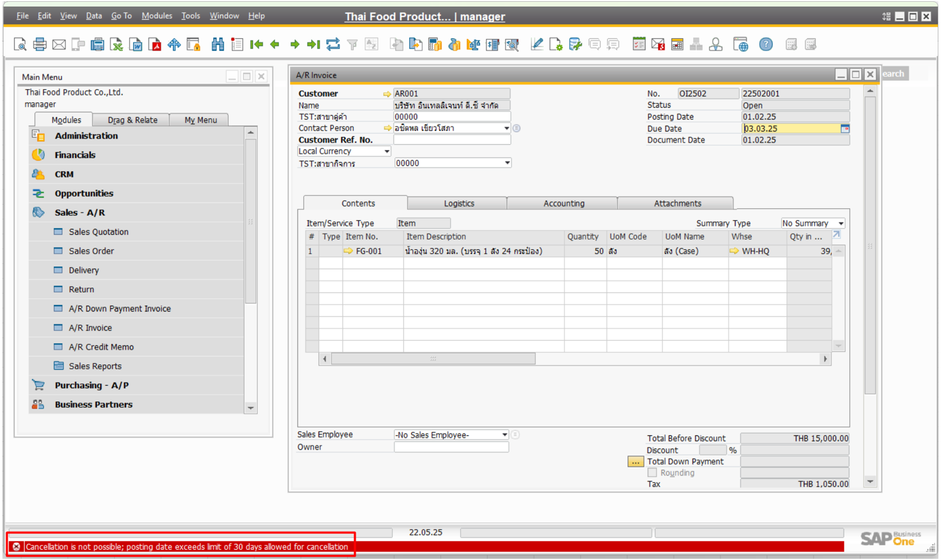Click Main Menu vertical scrollbar thumb
The width and height of the screenshot is (942, 560).
pyautogui.click(x=251, y=221)
